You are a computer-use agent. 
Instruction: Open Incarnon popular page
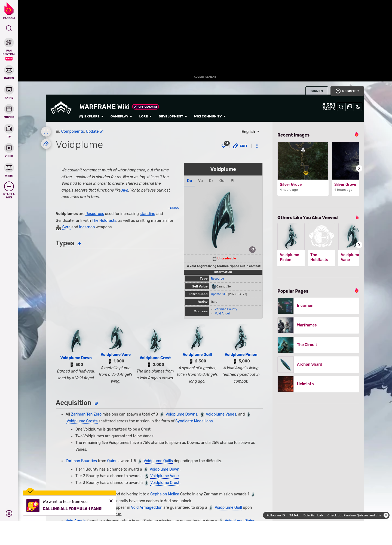coord(318,306)
